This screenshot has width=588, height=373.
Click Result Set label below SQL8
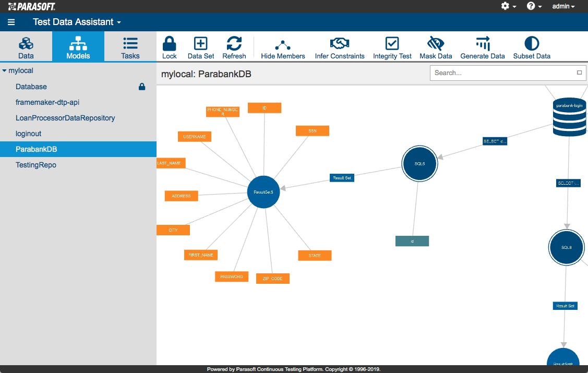tap(565, 306)
